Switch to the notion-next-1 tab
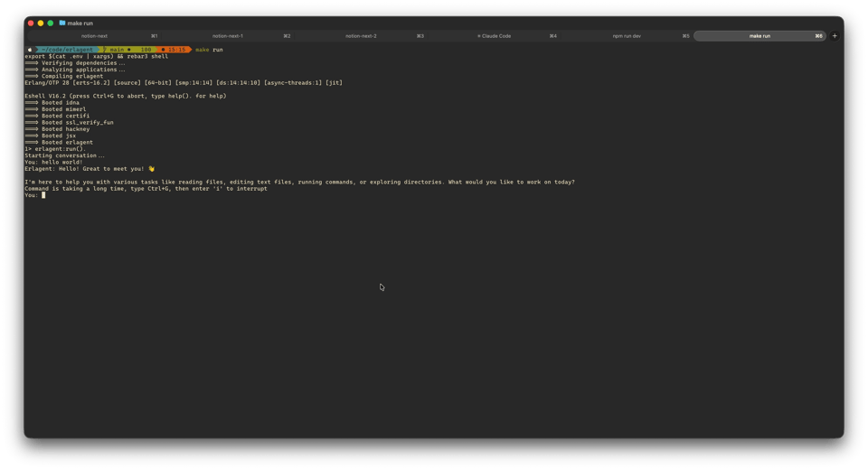Image resolution: width=868 pixels, height=470 pixels. [227, 36]
